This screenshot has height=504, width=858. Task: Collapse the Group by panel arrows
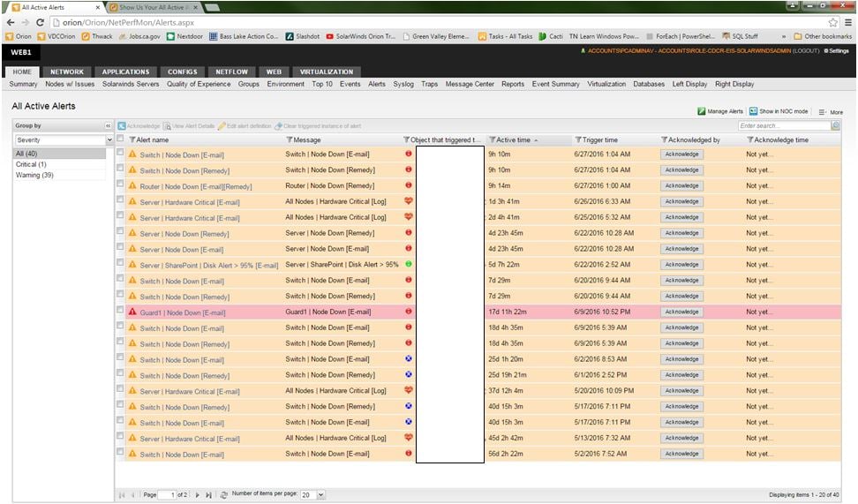(108, 126)
